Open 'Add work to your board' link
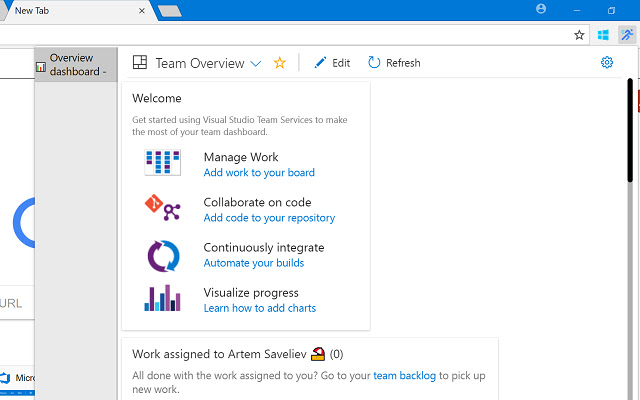 pyautogui.click(x=259, y=173)
